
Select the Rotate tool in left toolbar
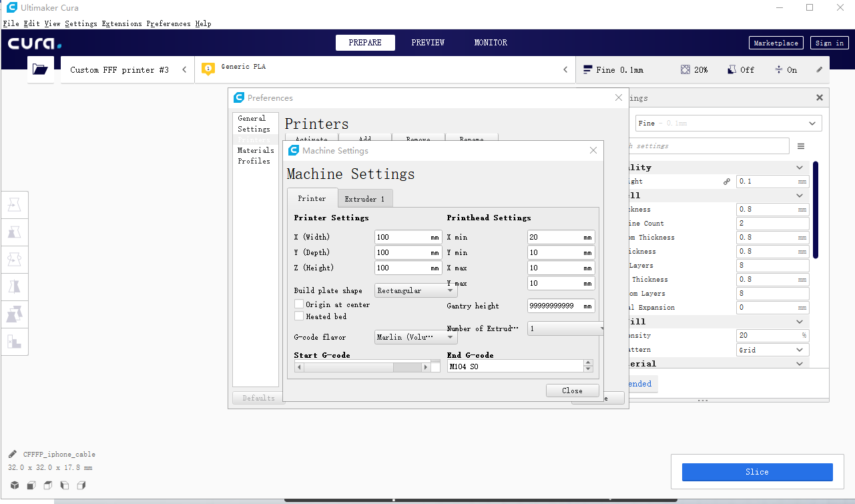15,260
